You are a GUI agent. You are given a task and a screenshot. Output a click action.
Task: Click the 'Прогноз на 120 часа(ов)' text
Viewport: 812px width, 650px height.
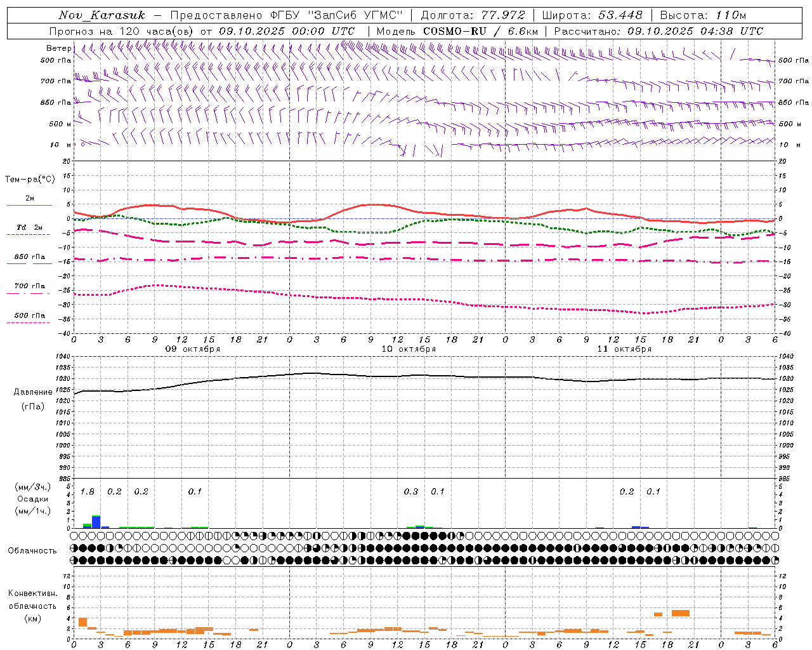(122, 31)
